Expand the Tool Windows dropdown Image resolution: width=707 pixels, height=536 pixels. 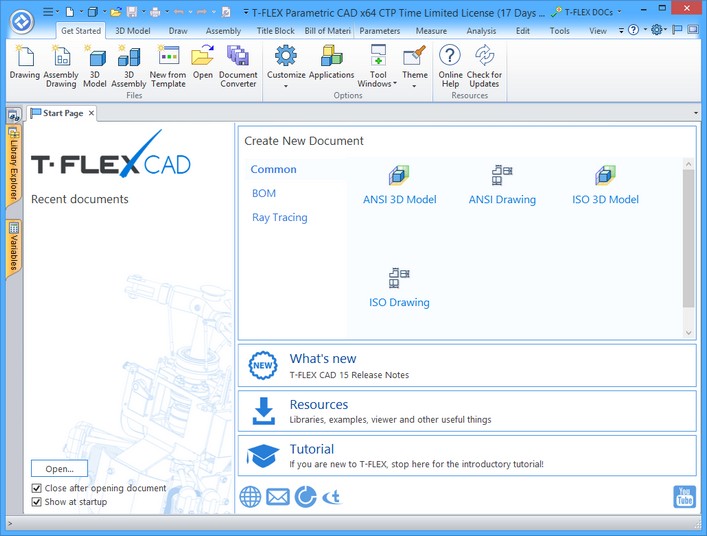pyautogui.click(x=395, y=83)
